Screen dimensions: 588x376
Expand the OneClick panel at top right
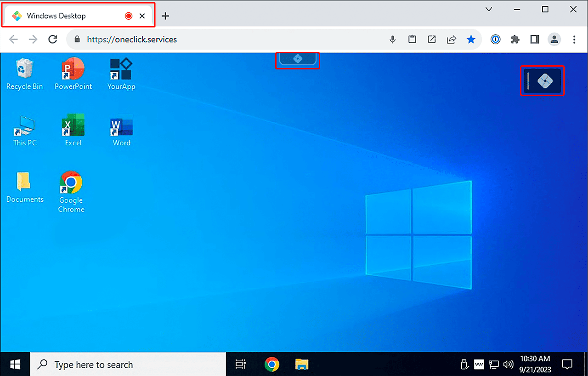tap(544, 81)
